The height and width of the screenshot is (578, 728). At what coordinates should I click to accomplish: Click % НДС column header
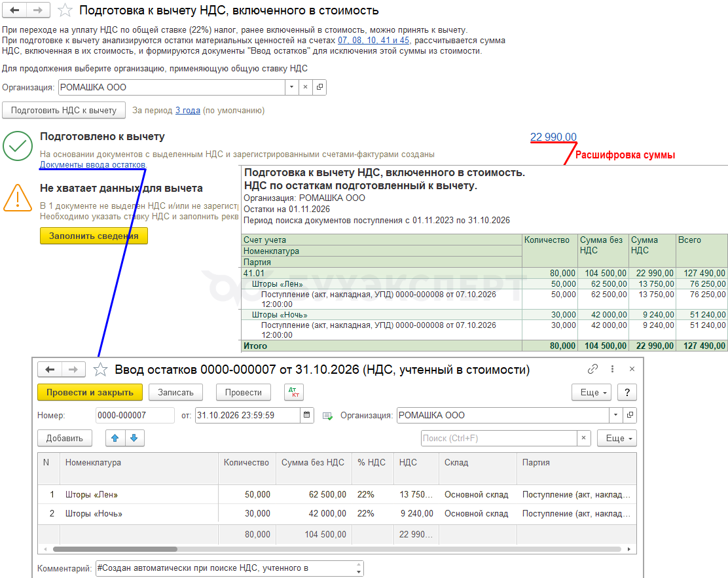(373, 469)
